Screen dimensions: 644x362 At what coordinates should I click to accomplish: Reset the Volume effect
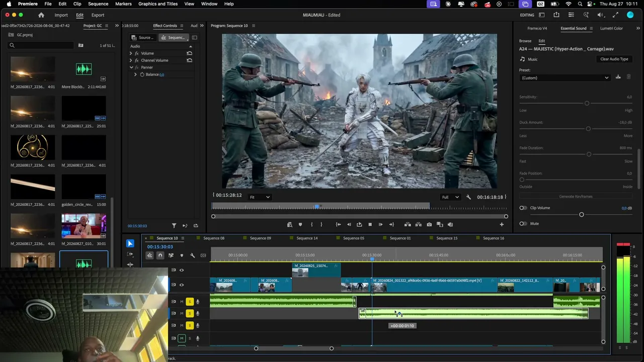pos(189,53)
